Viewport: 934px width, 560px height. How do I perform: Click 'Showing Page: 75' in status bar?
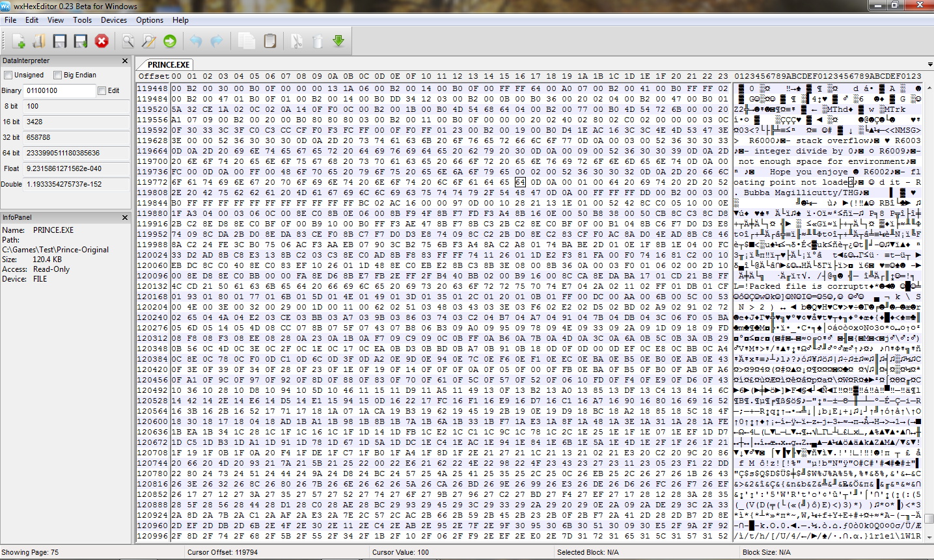pos(30,552)
